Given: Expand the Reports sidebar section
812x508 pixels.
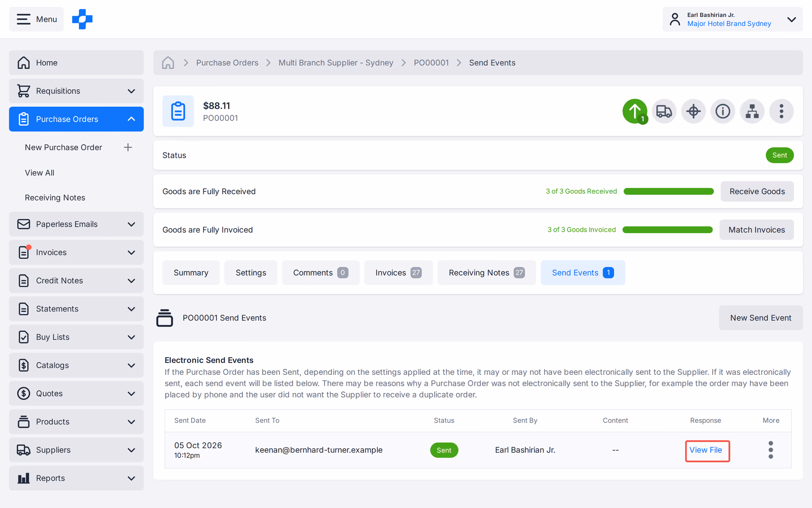Looking at the screenshot, I should click(77, 478).
